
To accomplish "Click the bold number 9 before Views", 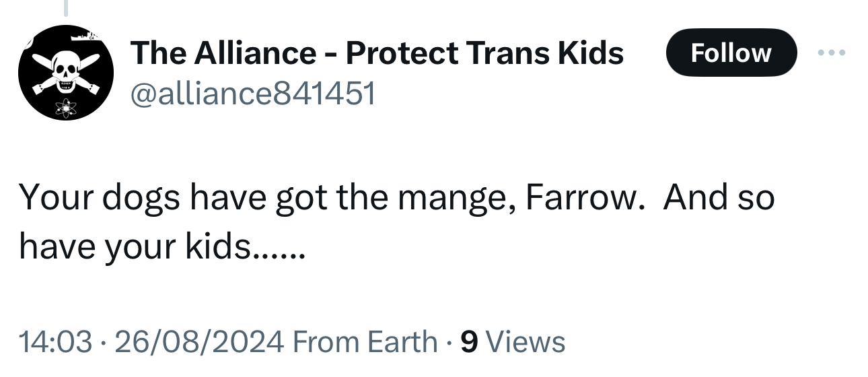I will click(x=469, y=341).
